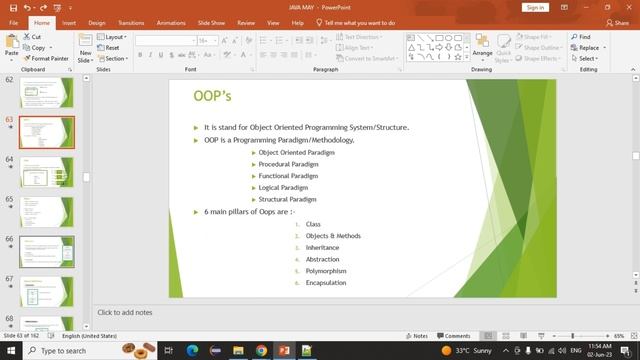
Task: Show Notes pane from status bar
Action: point(417,336)
